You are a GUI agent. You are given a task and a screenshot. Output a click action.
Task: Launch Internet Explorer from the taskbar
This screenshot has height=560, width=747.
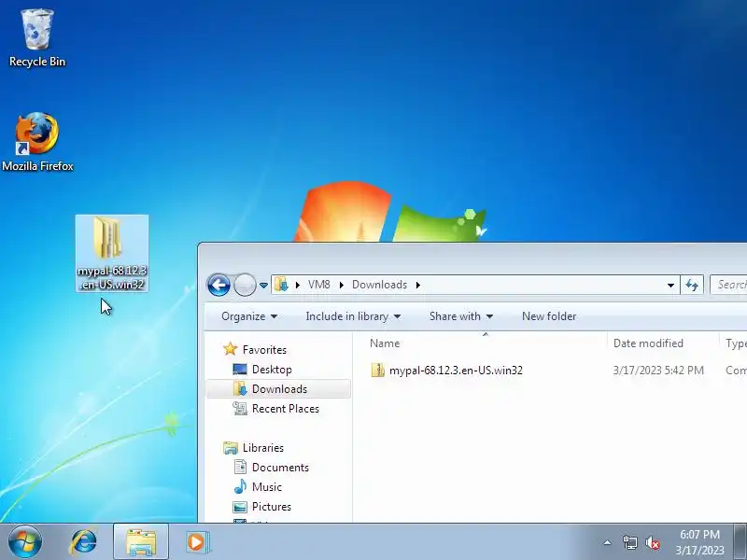coord(84,542)
